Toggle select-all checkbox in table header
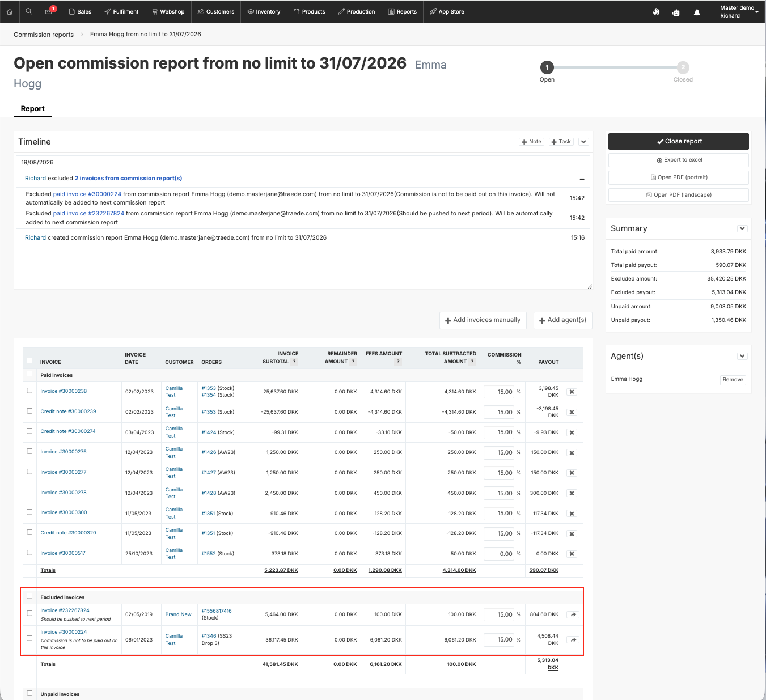766x700 pixels. pyautogui.click(x=29, y=360)
